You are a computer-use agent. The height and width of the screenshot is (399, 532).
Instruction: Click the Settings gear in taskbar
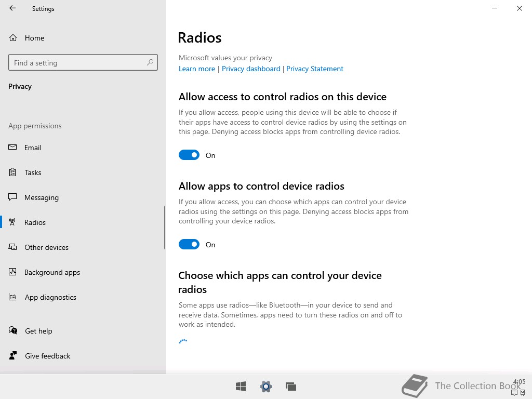pyautogui.click(x=266, y=387)
